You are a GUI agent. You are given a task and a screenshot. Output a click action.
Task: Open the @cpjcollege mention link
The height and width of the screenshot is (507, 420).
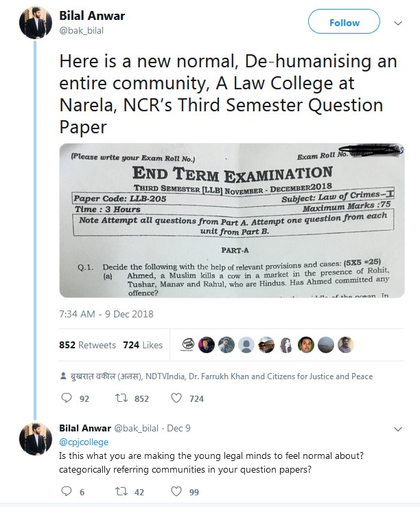[84, 442]
